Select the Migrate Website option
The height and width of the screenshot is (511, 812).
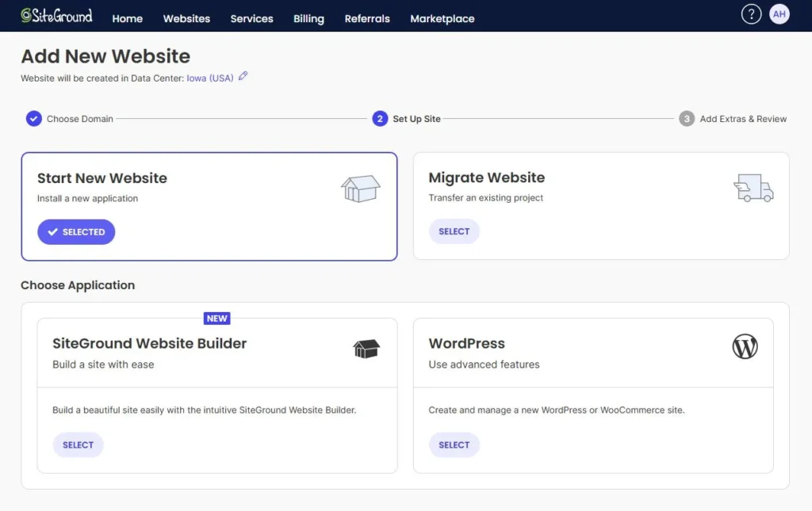454,231
